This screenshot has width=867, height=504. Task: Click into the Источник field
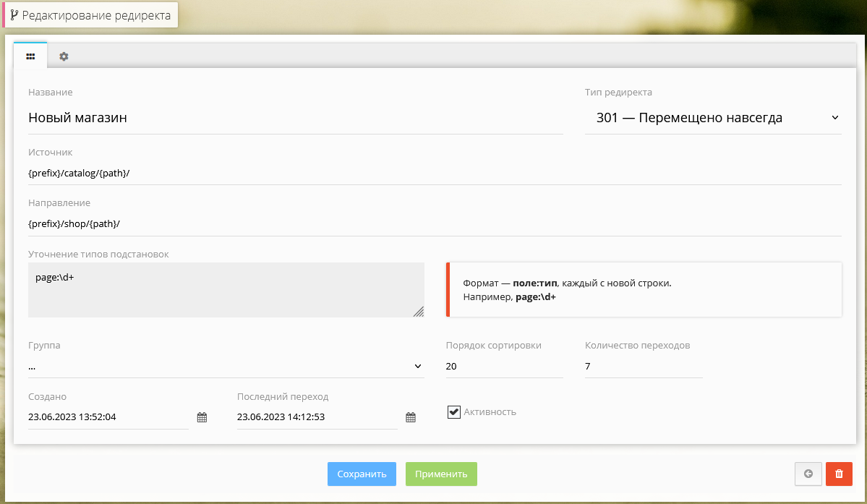coord(434,174)
